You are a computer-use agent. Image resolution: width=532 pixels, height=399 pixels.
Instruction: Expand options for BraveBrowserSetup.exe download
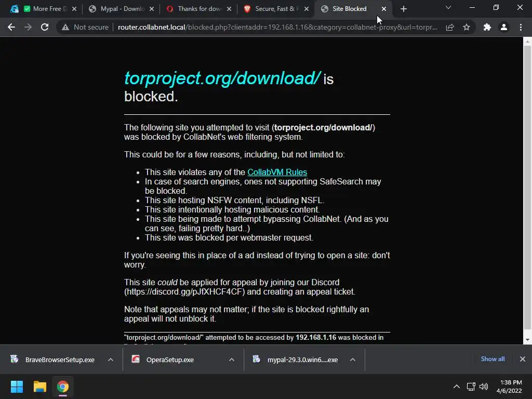pyautogui.click(x=111, y=360)
